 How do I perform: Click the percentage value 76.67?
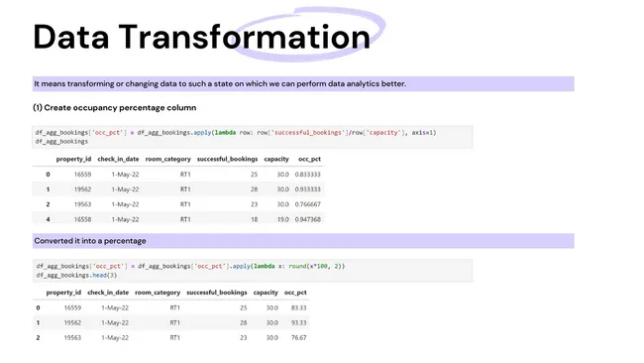(298, 338)
